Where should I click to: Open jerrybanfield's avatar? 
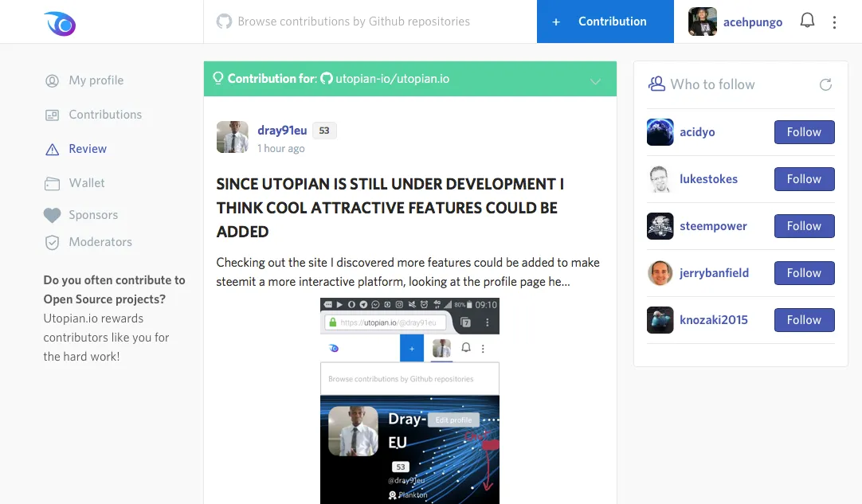[x=660, y=273]
